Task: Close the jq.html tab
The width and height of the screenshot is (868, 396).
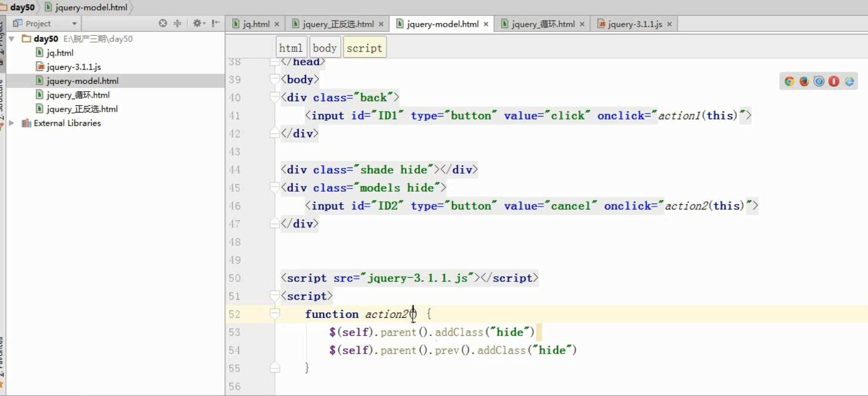Action: click(x=277, y=24)
